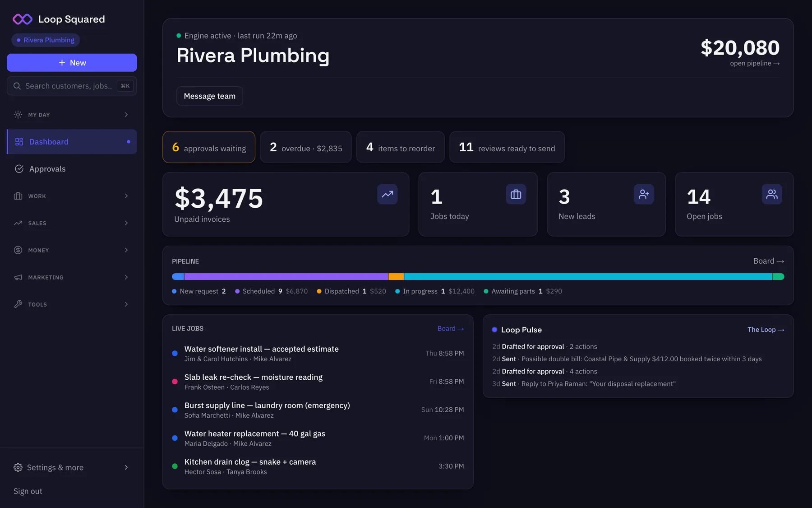The width and height of the screenshot is (812, 508).
Task: Click the megaphone icon beside Marketing
Action: (x=18, y=277)
